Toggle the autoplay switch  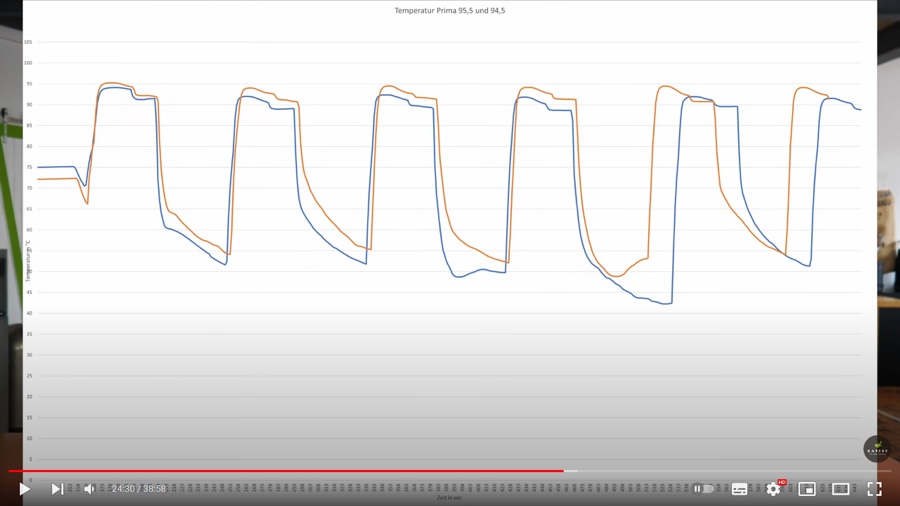704,489
